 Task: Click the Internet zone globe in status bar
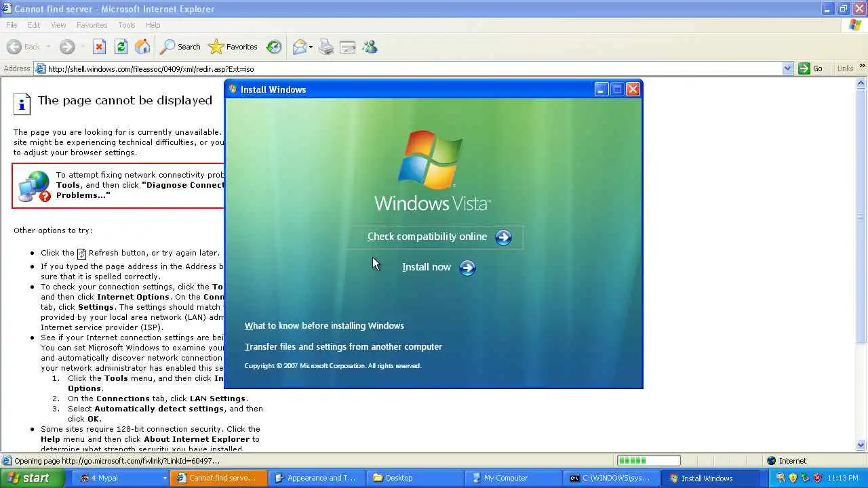[x=772, y=461]
